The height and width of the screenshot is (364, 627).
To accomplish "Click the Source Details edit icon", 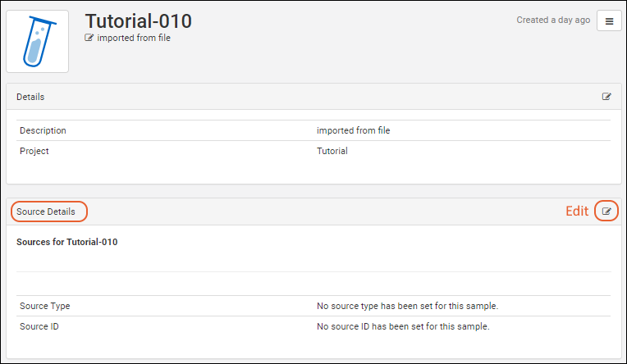I will click(606, 212).
